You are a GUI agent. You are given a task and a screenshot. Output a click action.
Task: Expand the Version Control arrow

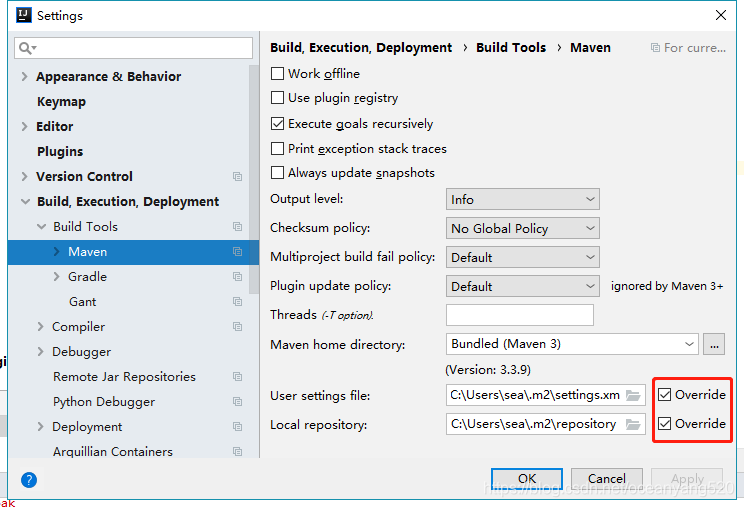(25, 176)
